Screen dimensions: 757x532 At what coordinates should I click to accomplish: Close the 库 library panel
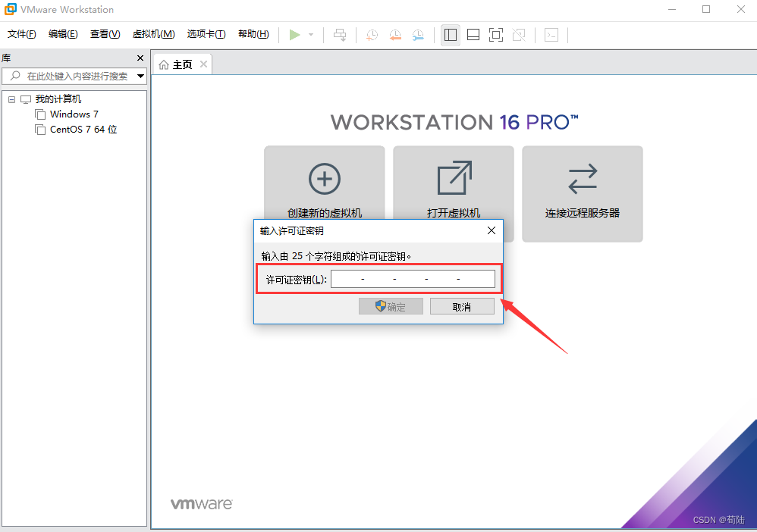(x=140, y=58)
